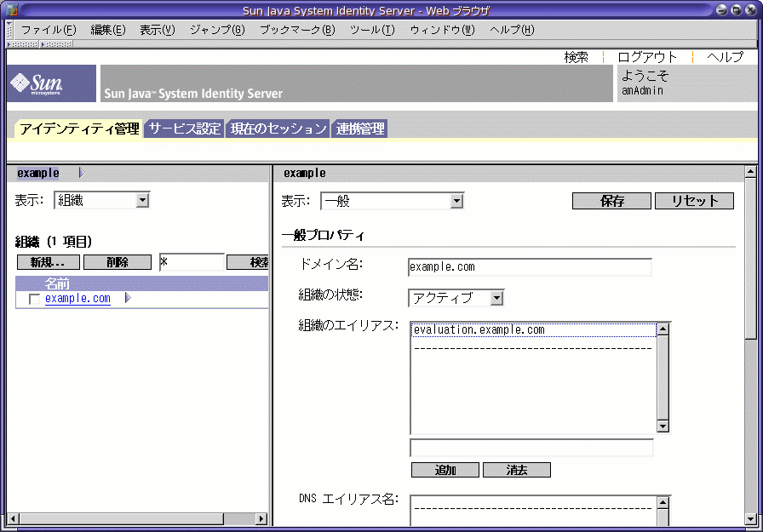The height and width of the screenshot is (532, 763).
Task: Click the 追加 button under alias list
Action: coord(445,470)
